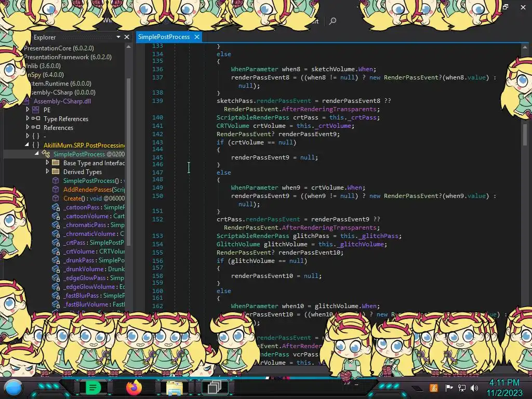Screen dimensions: 532x399
Task: Select the _drunkVolume field
Action: click(x=94, y=269)
